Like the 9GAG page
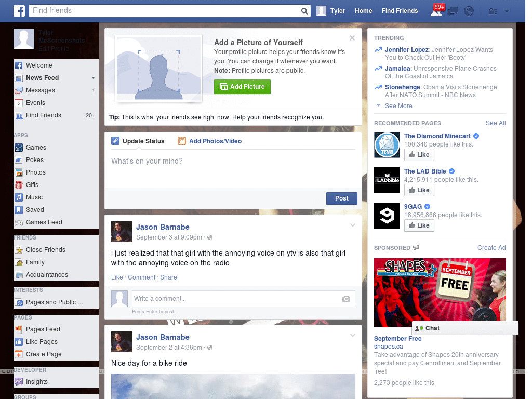 point(419,225)
